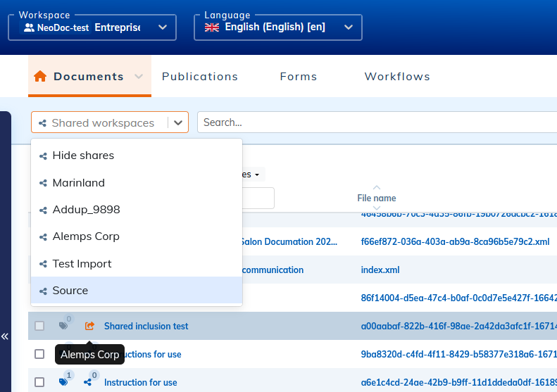
Task: Open the Documents tab
Action: [89, 76]
